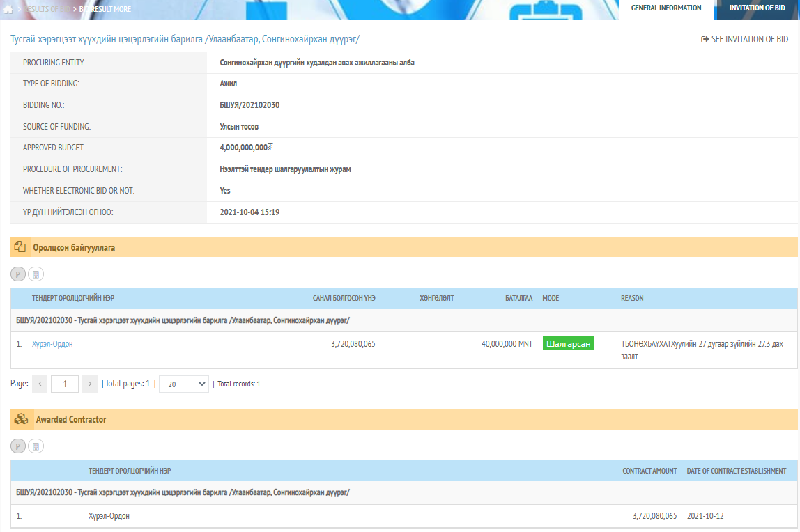Open the Invitation of Bid tab

click(x=756, y=8)
